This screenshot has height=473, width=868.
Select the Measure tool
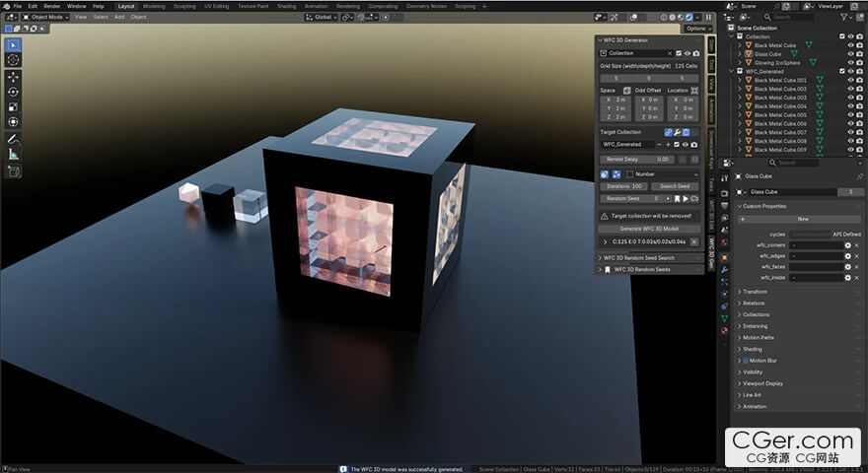pyautogui.click(x=13, y=154)
